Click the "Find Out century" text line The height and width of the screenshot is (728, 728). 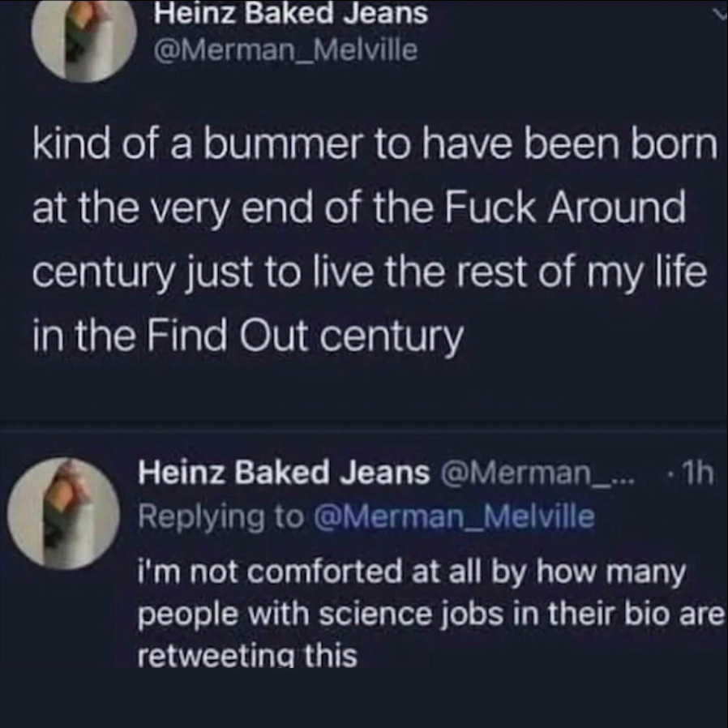coord(247,333)
